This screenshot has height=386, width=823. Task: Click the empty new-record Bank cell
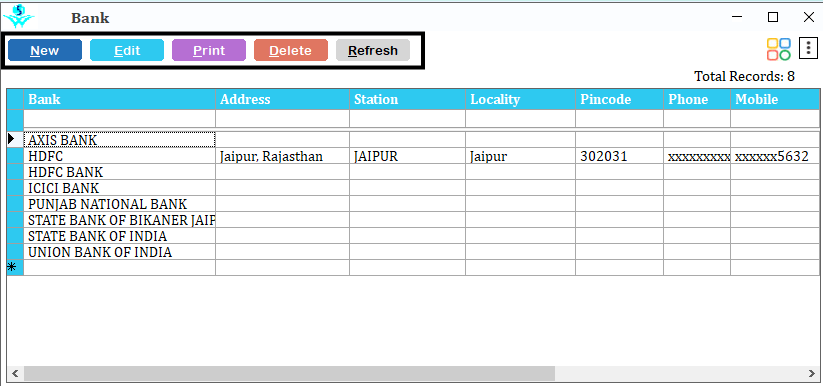[x=120, y=268]
